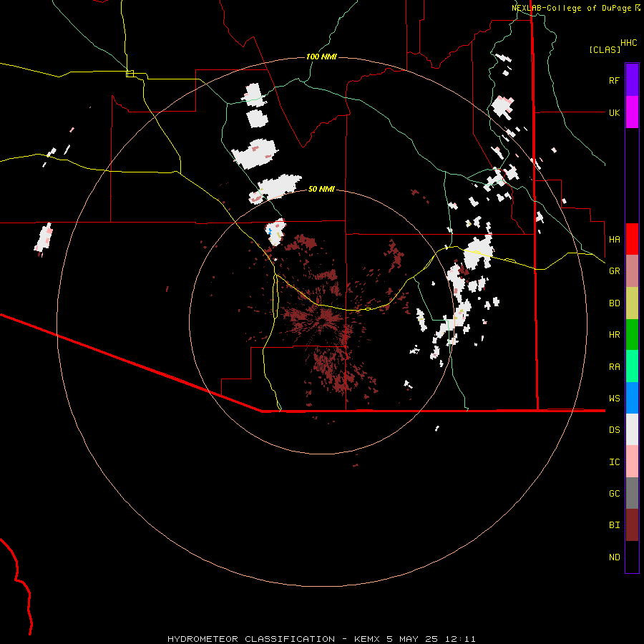Click the Hydrometeor Classification KEMX caption
Viewport: 644px width, 644px height.
[321, 639]
